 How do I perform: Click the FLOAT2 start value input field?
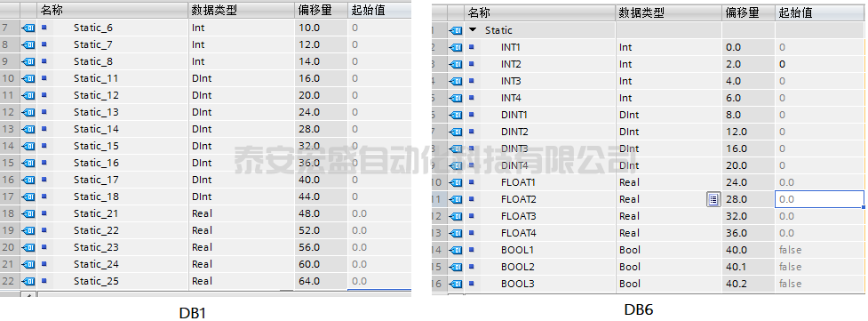820,199
